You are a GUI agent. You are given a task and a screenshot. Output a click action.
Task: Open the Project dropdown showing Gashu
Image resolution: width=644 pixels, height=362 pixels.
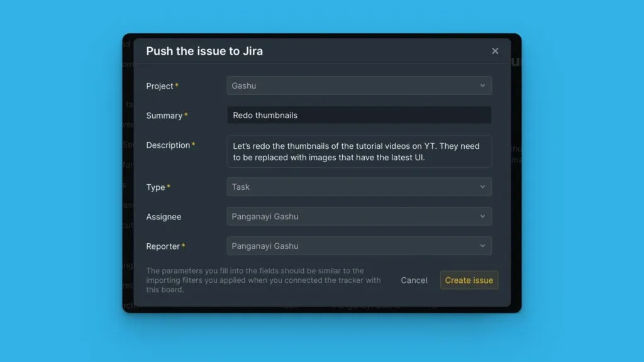(352, 85)
